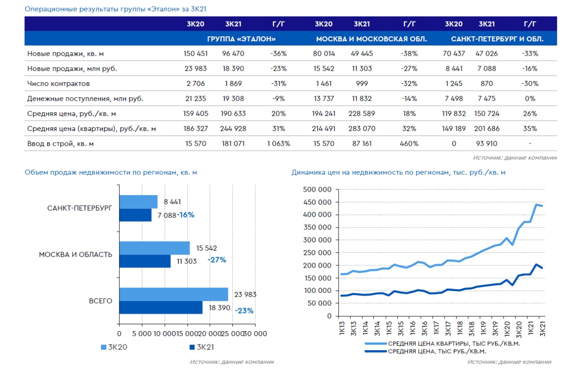Click row label 'Средняя цена, руб./кв. м'
Viewport: 588px width, 372px height.
coord(72,114)
